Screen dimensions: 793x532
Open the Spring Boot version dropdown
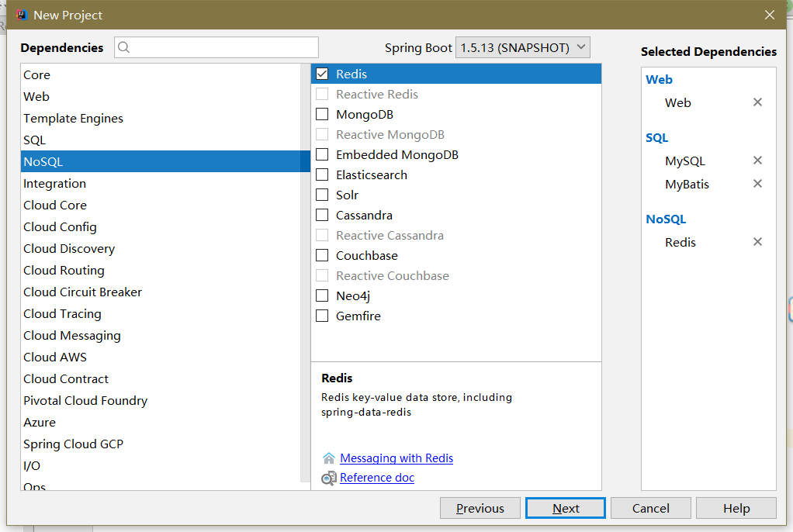pyautogui.click(x=522, y=47)
